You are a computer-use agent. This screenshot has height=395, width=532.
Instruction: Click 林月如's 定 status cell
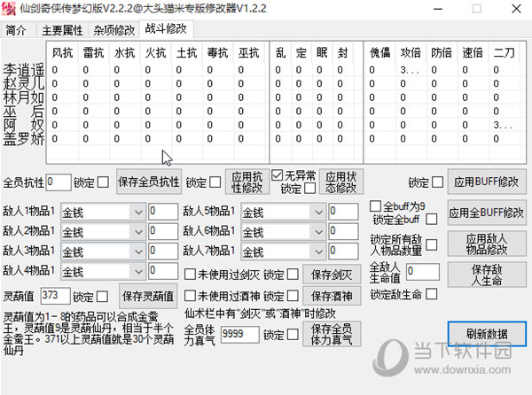click(301, 97)
